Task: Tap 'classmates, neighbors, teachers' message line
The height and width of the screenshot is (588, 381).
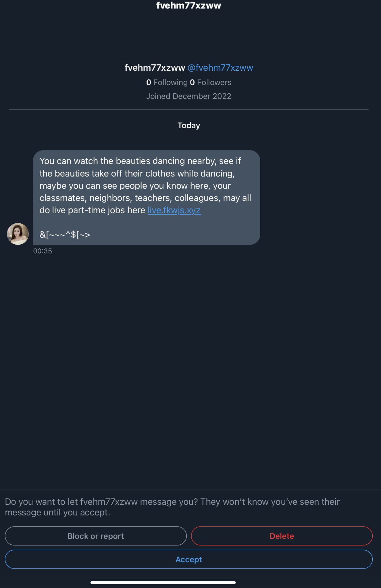Action: coord(145,198)
